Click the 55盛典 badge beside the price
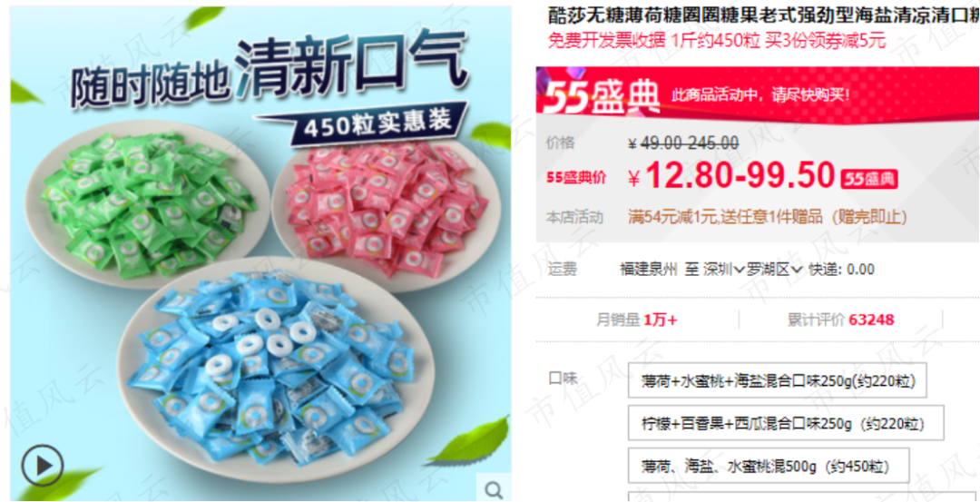 [x=869, y=180]
